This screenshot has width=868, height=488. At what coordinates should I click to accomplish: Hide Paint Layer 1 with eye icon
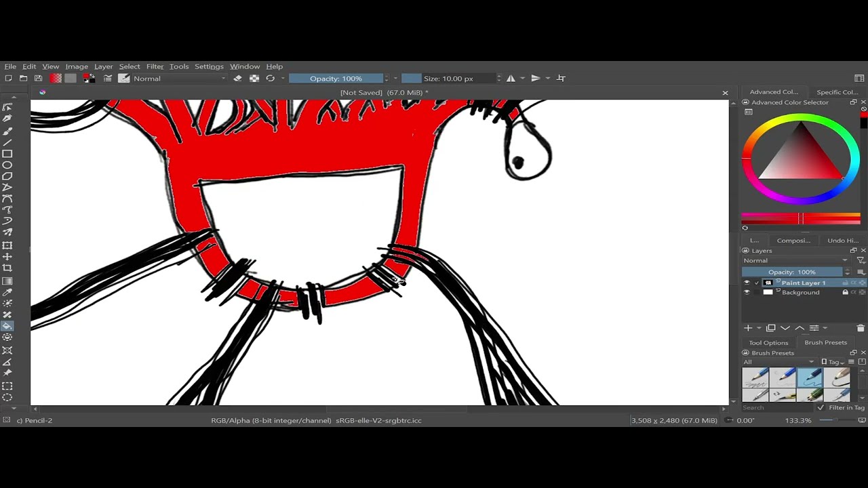coord(747,283)
